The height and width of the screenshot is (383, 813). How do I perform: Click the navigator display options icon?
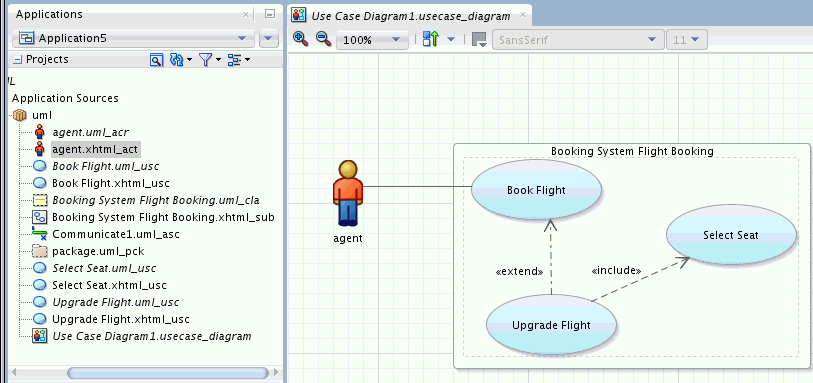click(x=156, y=60)
